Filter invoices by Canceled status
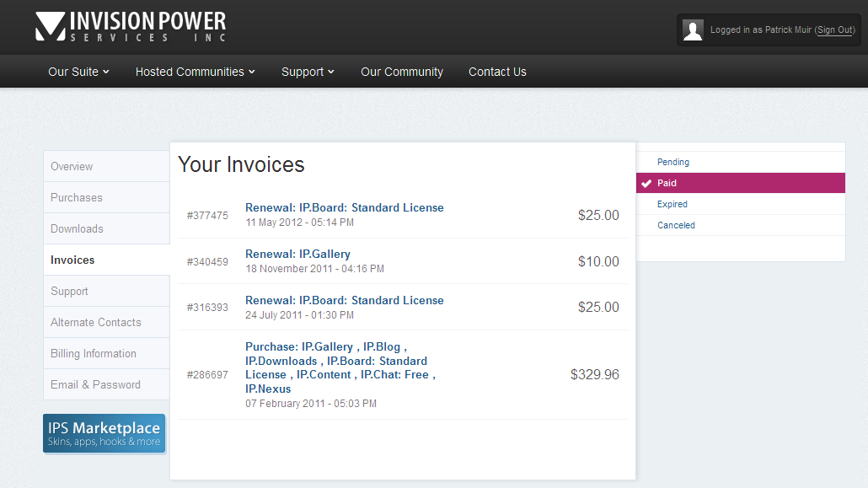The width and height of the screenshot is (868, 488). pos(740,225)
